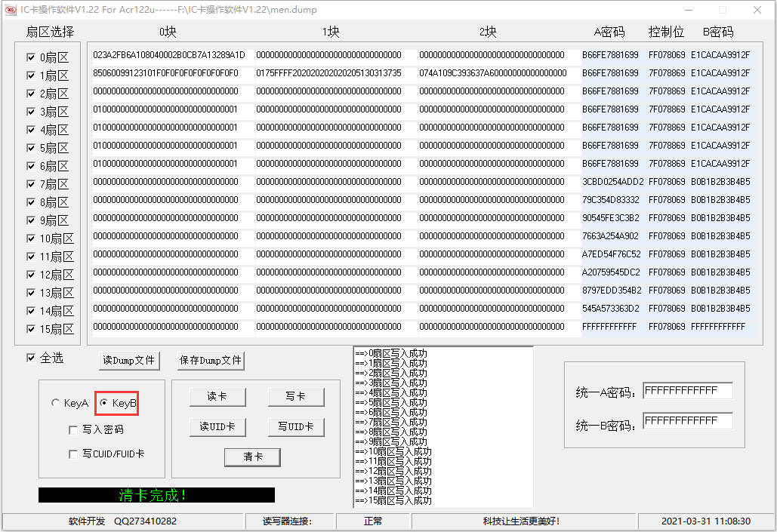This screenshot has height=532, width=777.
Task: Toggle the 9扇区 checkbox
Action: point(31,220)
